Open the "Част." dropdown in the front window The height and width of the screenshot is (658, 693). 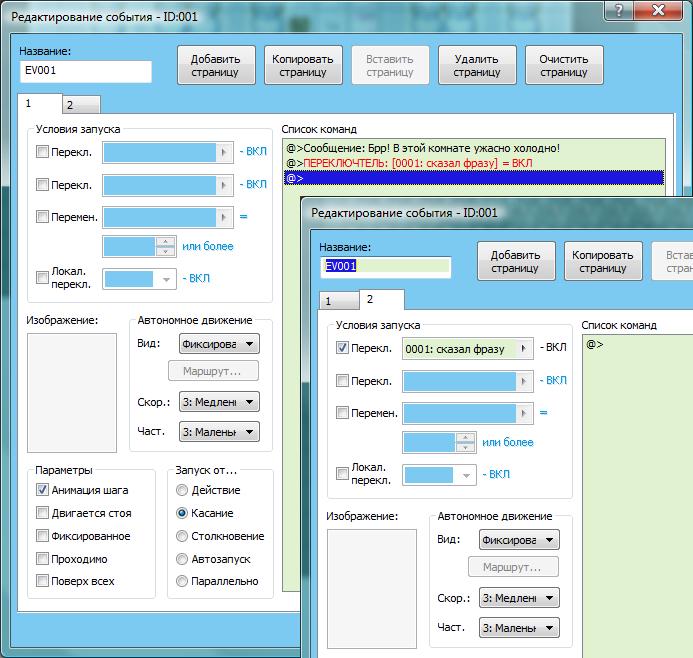tap(518, 628)
